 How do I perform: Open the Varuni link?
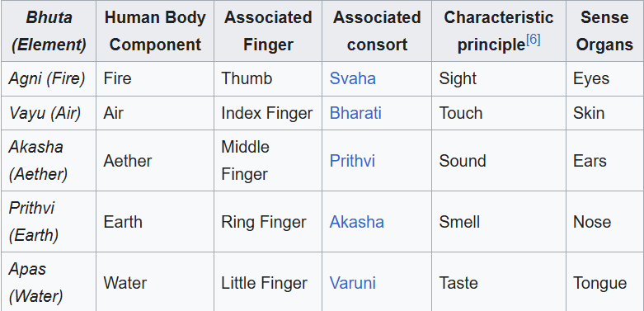(352, 283)
